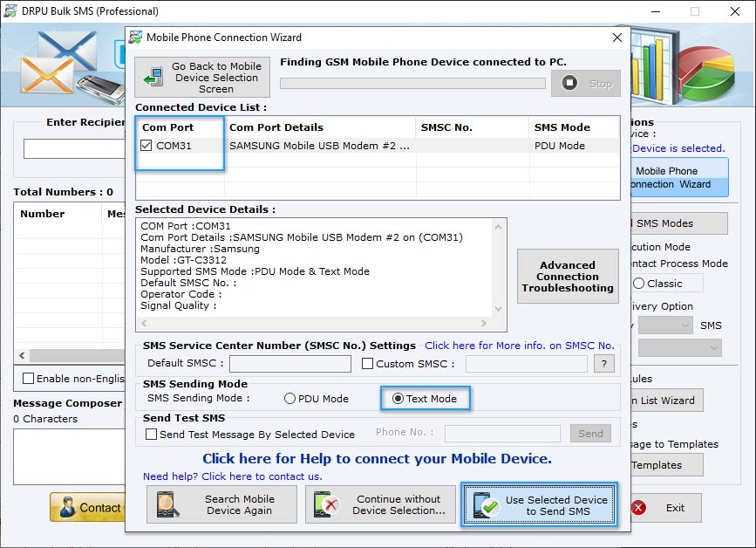Image resolution: width=756 pixels, height=548 pixels.
Task: Click the SMSC question mark help button
Action: click(x=604, y=363)
